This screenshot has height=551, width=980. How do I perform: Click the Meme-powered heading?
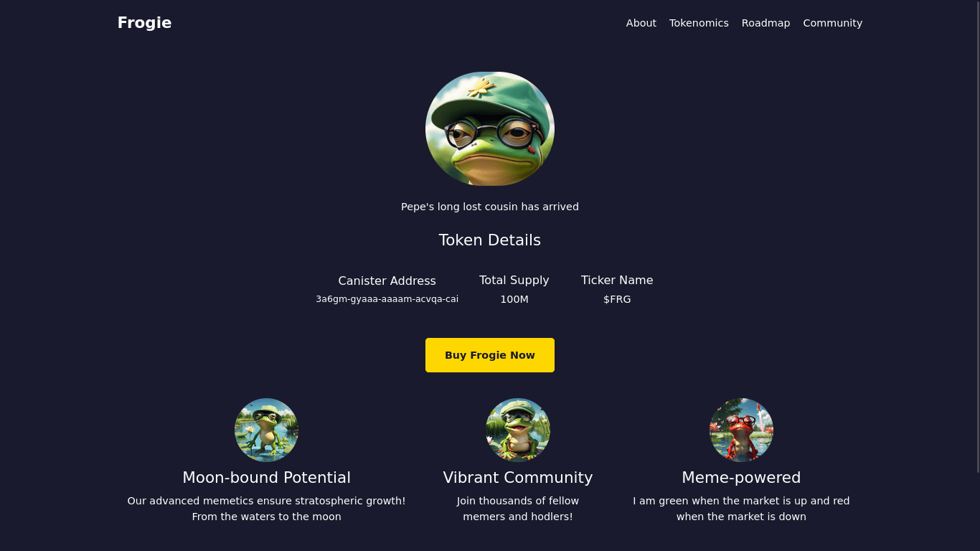(x=741, y=478)
